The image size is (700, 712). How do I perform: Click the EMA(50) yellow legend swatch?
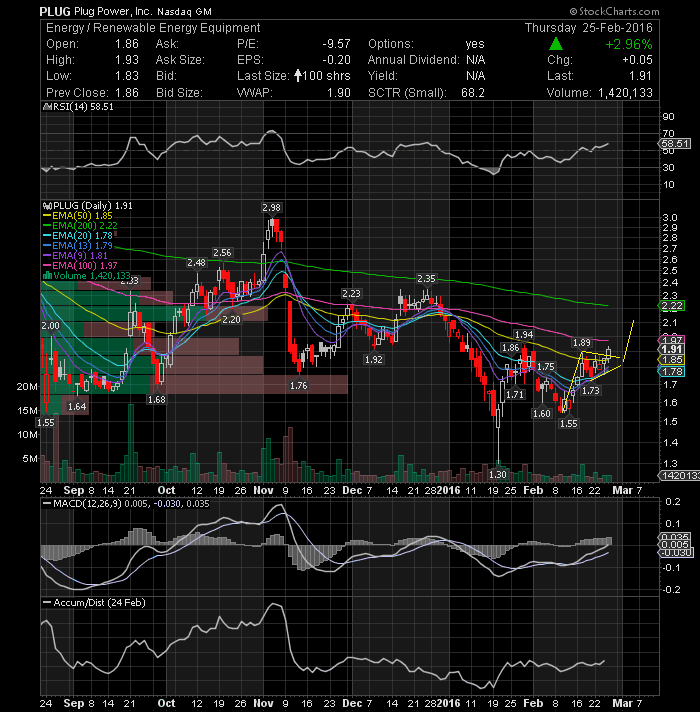47,216
